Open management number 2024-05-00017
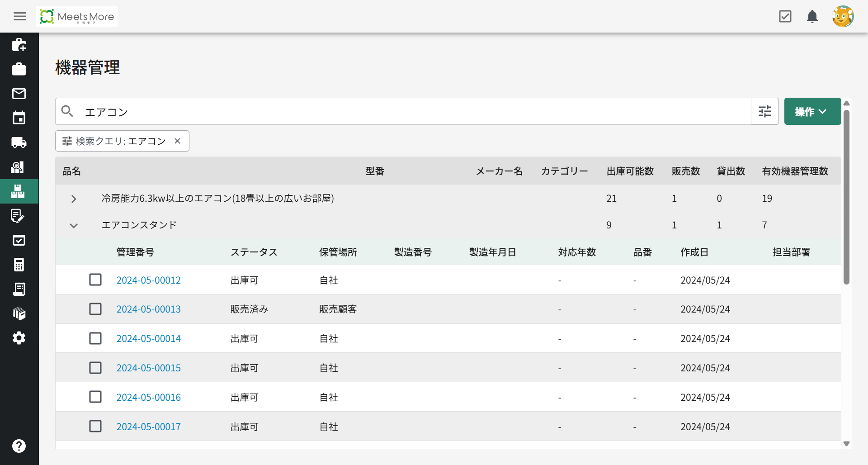 coord(148,427)
